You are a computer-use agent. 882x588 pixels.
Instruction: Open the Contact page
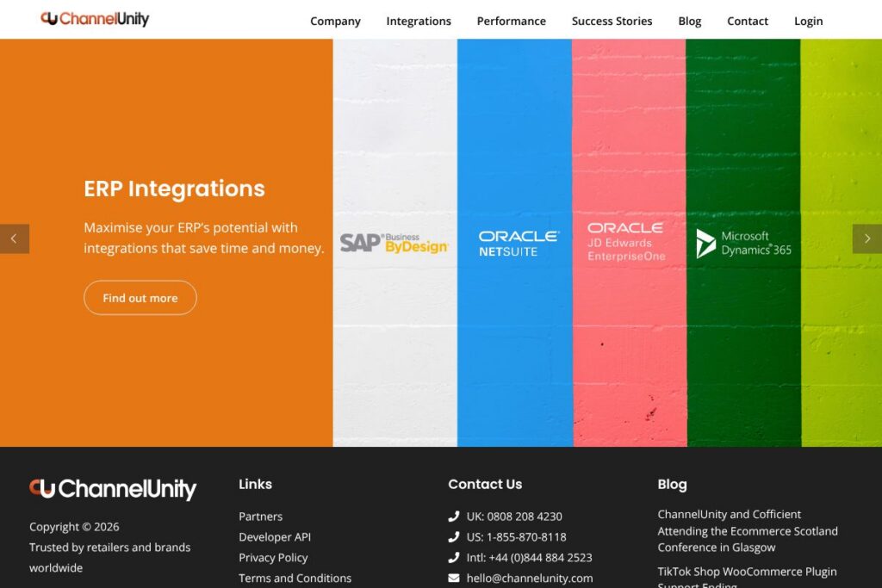(x=748, y=21)
